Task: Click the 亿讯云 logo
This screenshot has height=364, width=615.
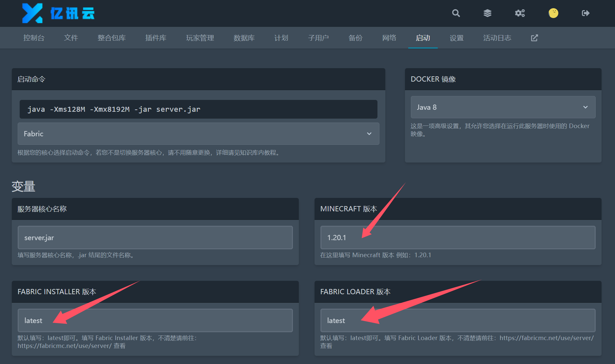Action: (58, 13)
